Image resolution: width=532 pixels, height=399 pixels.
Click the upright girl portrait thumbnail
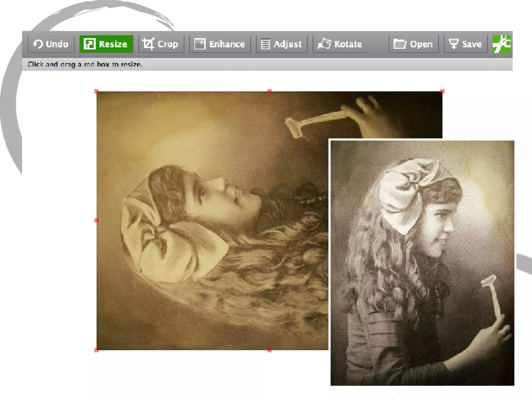pyautogui.click(x=422, y=263)
